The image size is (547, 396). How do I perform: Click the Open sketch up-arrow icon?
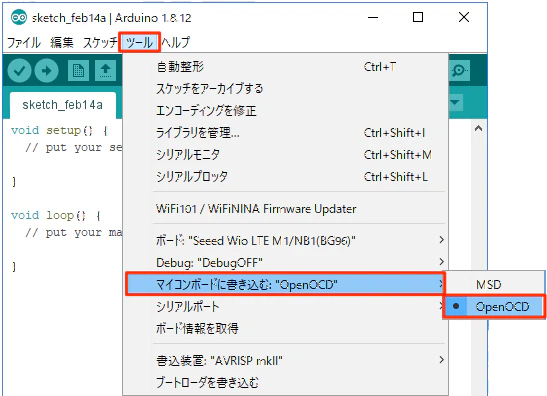click(x=105, y=71)
